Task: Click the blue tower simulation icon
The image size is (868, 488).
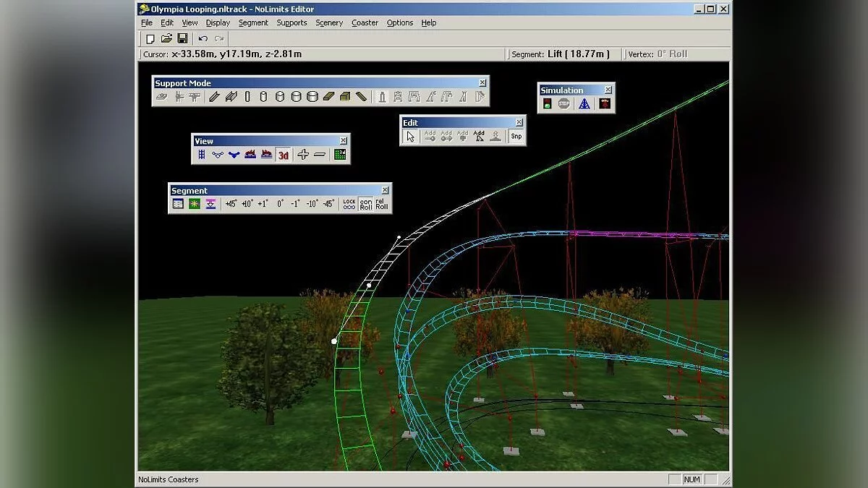Action: (584, 103)
